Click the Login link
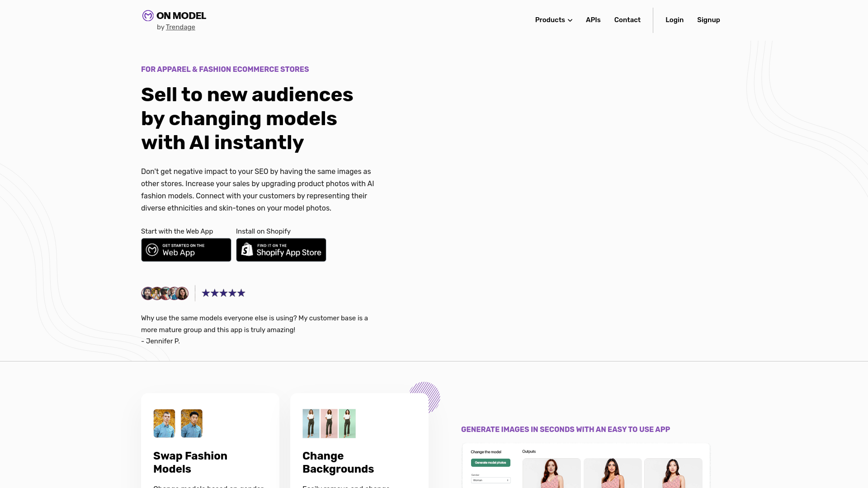The height and width of the screenshot is (488, 868). [x=674, y=20]
